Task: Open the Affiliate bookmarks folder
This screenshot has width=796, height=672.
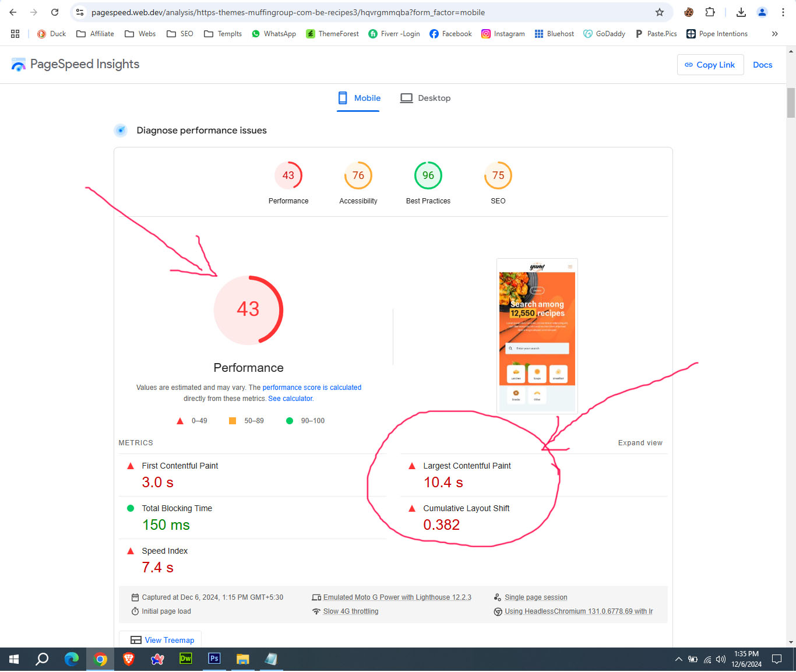Action: [x=96, y=34]
